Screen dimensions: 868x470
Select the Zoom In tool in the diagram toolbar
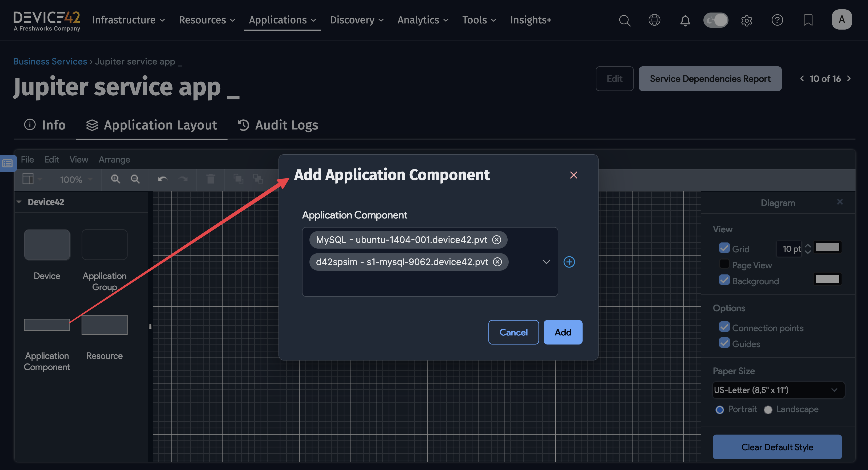click(x=115, y=179)
